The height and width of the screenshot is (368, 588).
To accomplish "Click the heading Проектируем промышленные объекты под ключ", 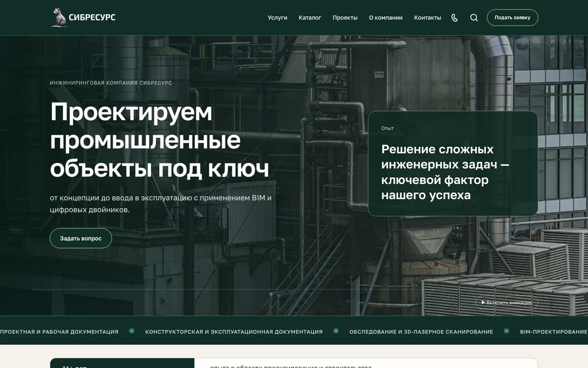I will (x=160, y=140).
